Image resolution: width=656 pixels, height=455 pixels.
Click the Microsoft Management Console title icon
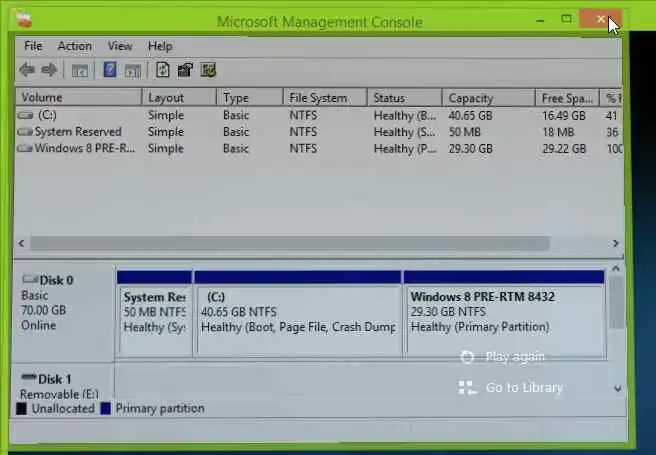coord(23,20)
